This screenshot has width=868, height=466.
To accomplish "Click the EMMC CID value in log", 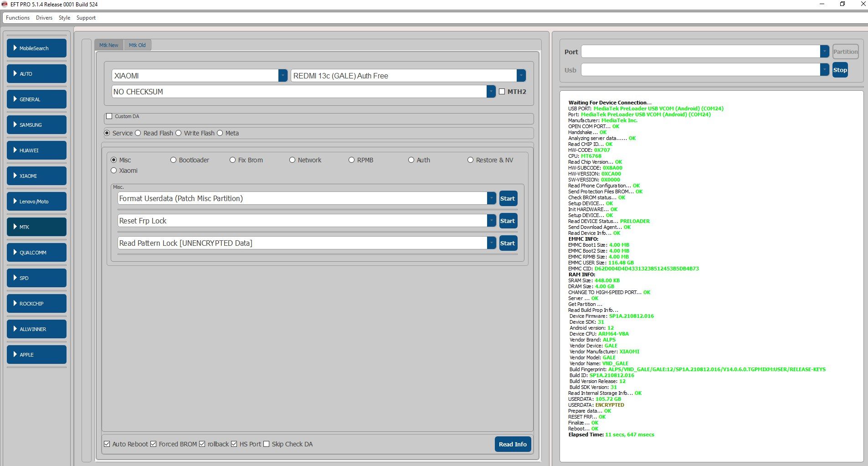I will [x=647, y=269].
